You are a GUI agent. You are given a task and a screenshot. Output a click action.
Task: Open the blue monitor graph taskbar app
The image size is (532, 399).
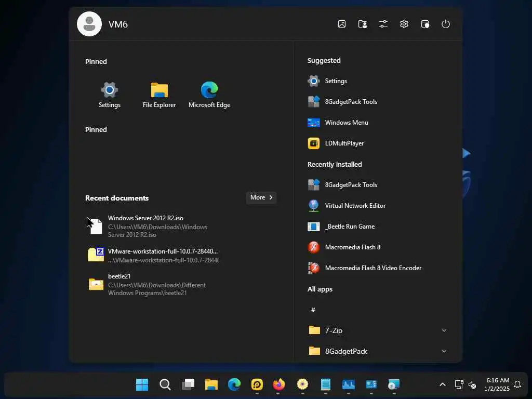tap(349, 384)
